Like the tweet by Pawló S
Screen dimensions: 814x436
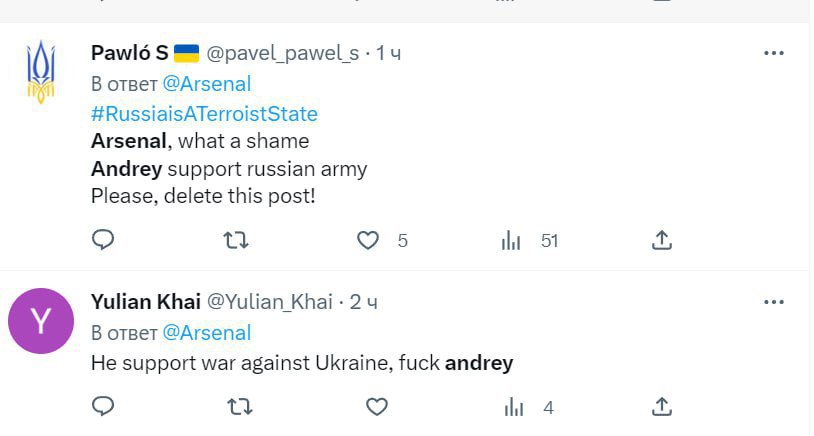[x=369, y=240]
